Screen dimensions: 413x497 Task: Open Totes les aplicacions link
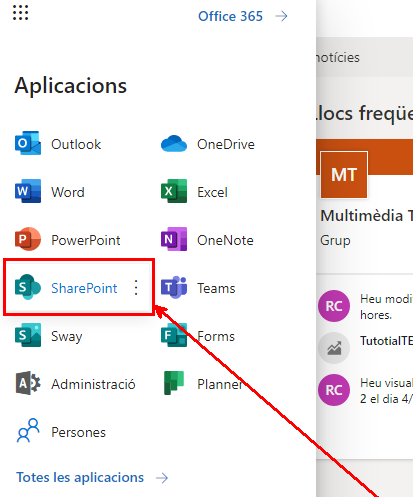(80, 477)
